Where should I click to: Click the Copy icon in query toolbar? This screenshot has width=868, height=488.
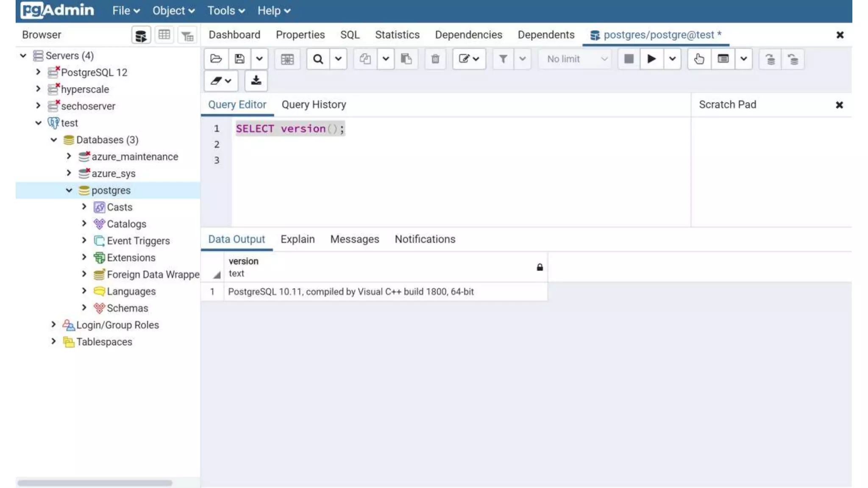pyautogui.click(x=365, y=59)
